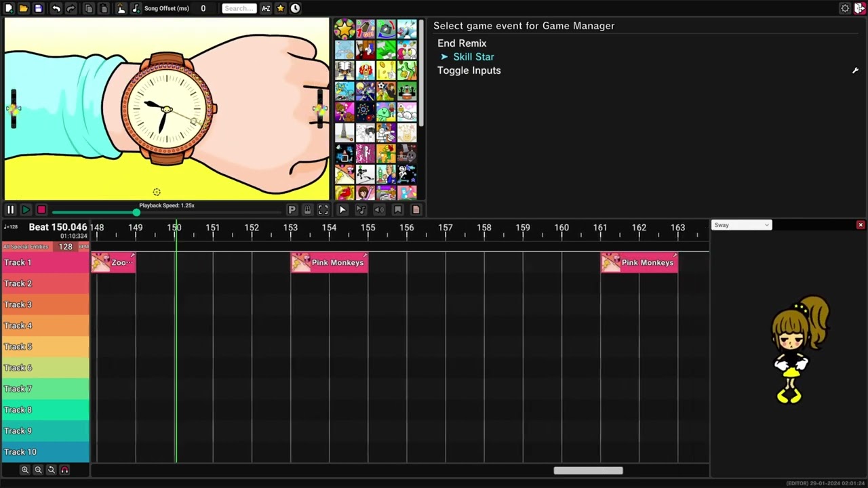Click the horizontal timeline scrollbar thumb
868x488 pixels.
click(x=588, y=470)
